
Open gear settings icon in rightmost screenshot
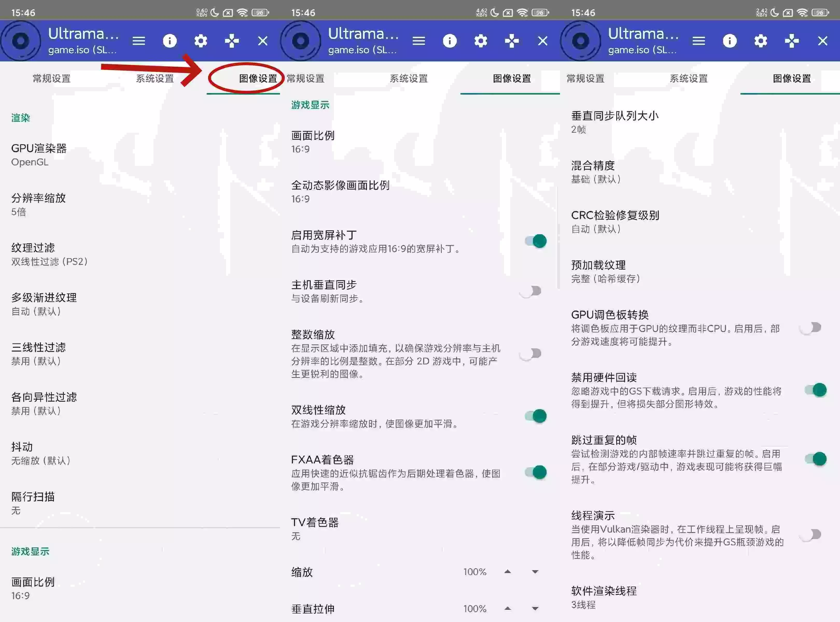coord(760,41)
